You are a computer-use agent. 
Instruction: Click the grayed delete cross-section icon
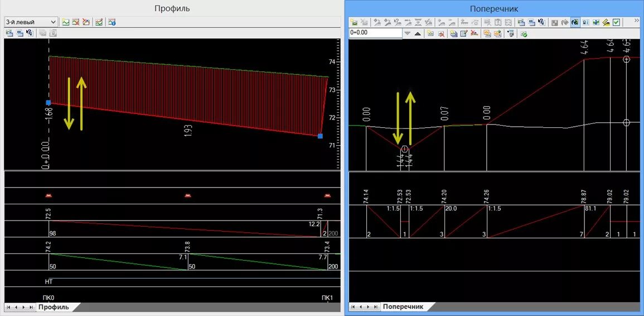tap(364, 22)
